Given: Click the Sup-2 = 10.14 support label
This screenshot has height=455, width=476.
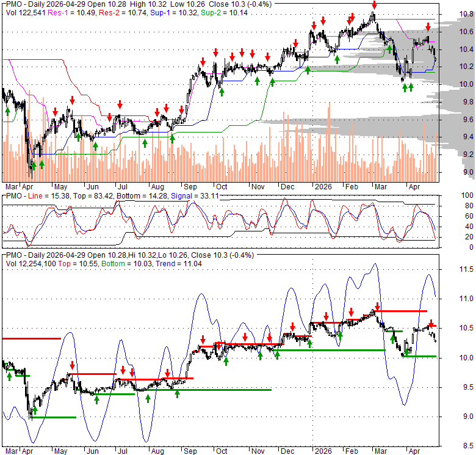Looking at the screenshot, I should [224, 13].
